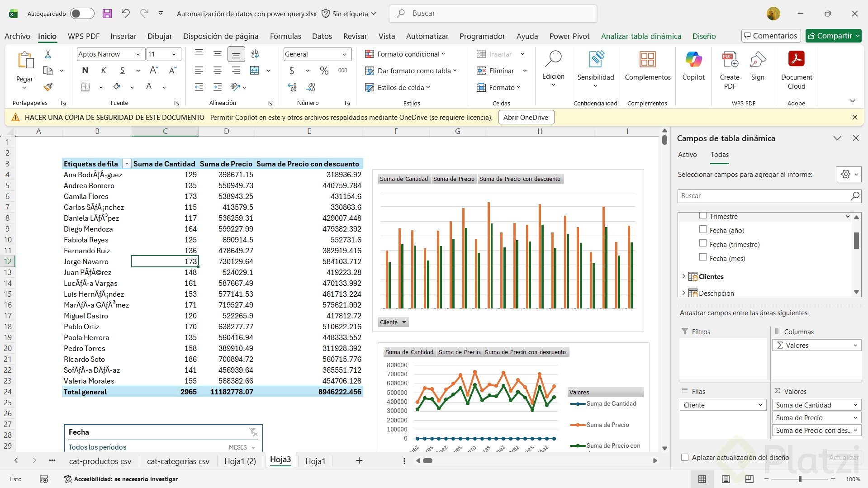The image size is (868, 488).
Task: Click the Cut scissors icon
Action: pos(48,54)
